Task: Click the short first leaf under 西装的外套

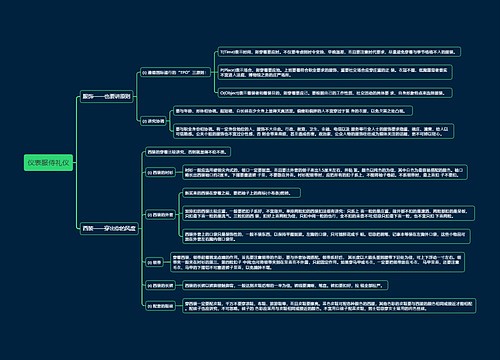Action: click(241, 193)
